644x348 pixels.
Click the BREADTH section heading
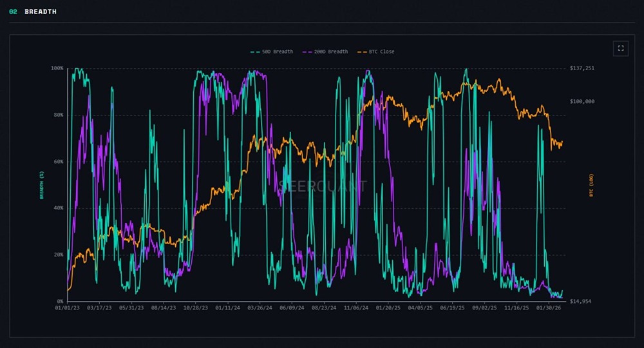pyautogui.click(x=41, y=12)
